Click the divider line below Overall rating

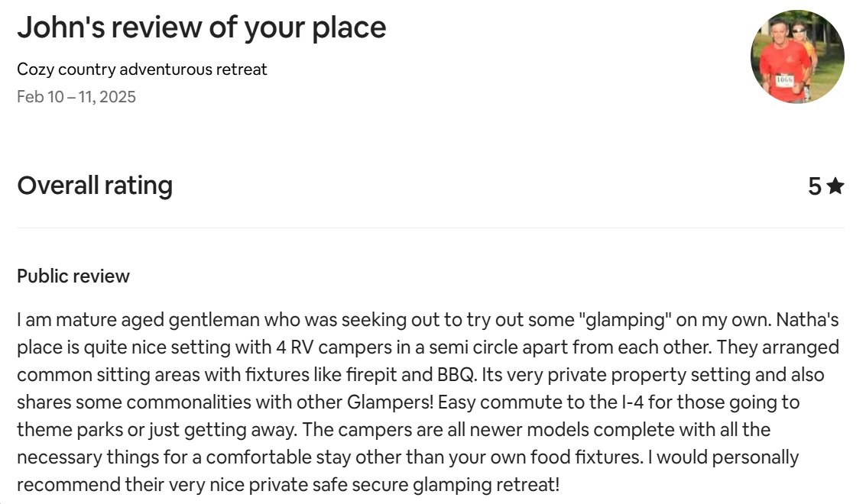430,228
